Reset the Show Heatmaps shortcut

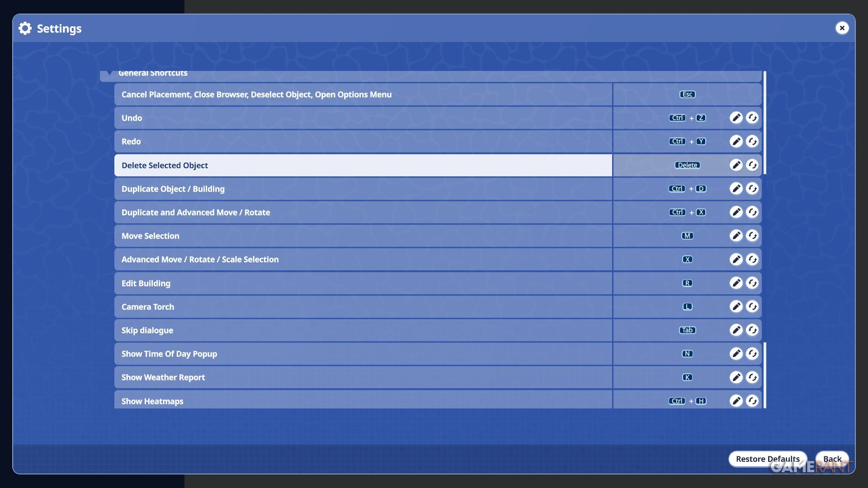point(752,401)
